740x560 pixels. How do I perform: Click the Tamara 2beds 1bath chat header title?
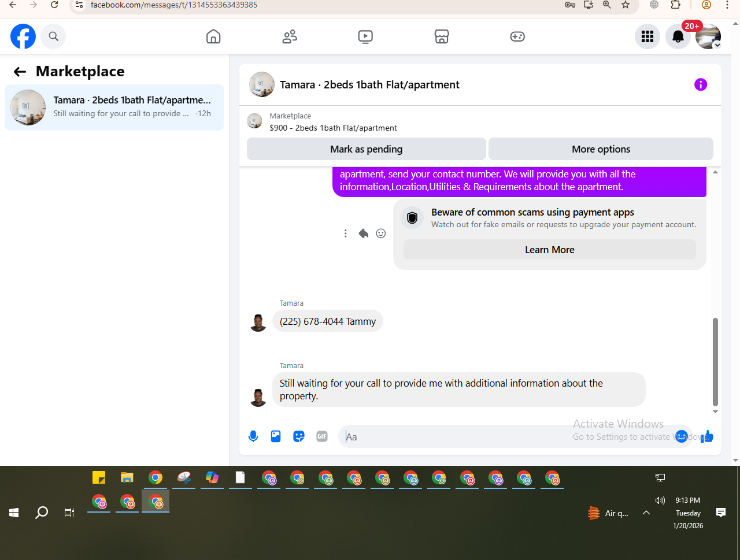(x=369, y=84)
